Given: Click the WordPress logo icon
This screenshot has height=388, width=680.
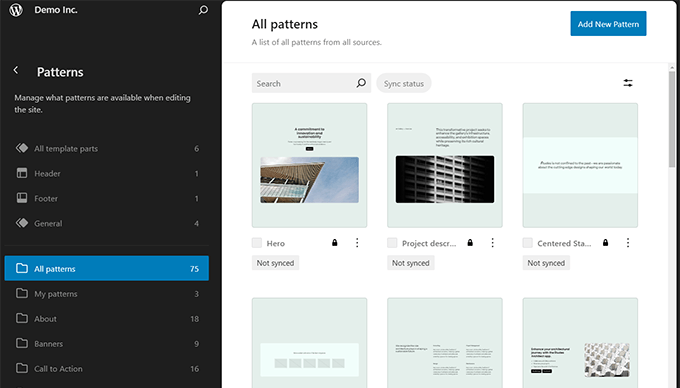Looking at the screenshot, I should [16, 10].
